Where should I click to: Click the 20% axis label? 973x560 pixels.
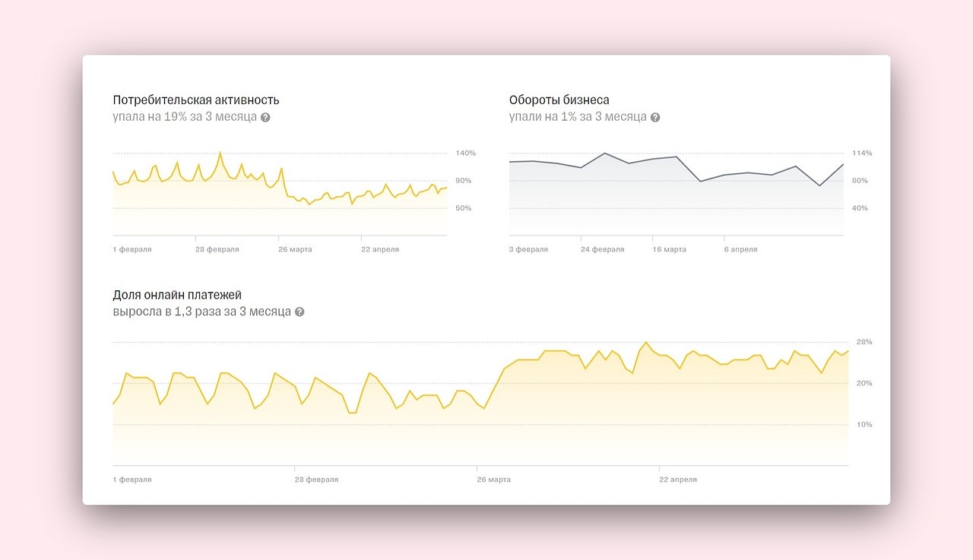[864, 384]
